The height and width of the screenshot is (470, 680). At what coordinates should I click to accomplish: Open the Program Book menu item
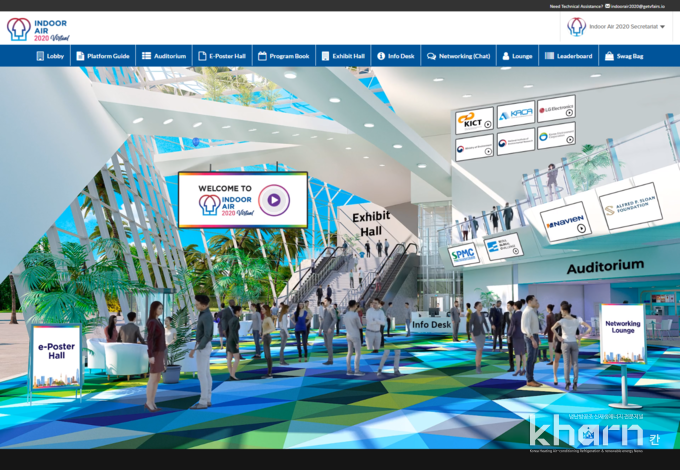click(x=284, y=56)
